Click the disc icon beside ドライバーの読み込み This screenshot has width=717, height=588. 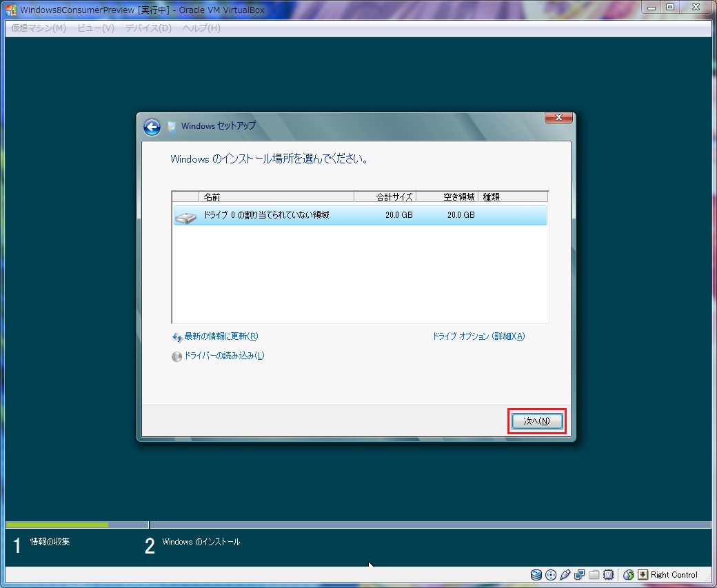pos(176,356)
